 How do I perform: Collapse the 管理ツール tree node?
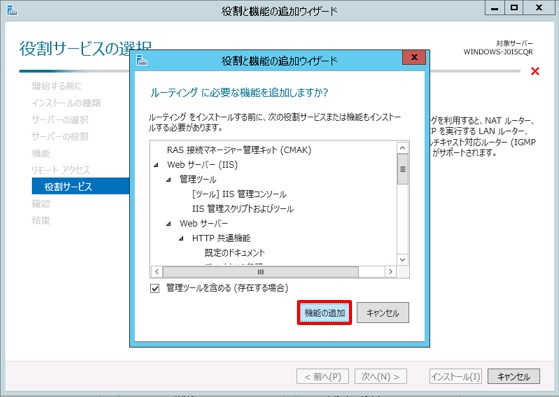(169, 180)
